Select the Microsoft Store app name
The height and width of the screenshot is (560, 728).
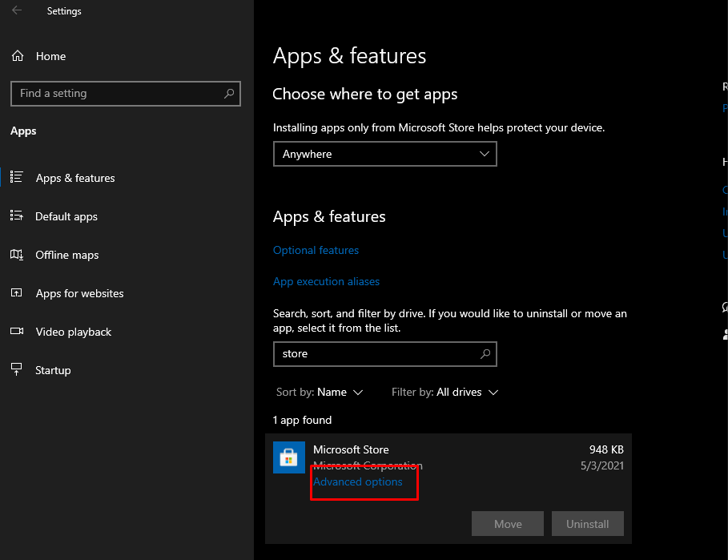[x=351, y=449]
